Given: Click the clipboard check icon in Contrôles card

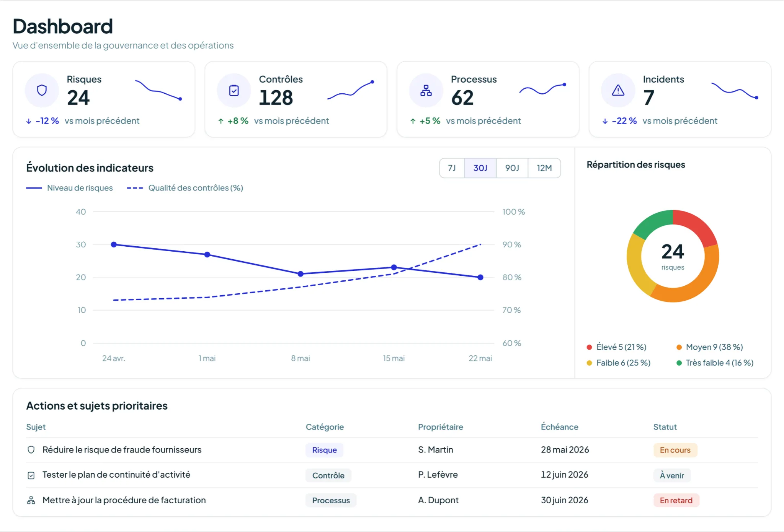Looking at the screenshot, I should 234,90.
